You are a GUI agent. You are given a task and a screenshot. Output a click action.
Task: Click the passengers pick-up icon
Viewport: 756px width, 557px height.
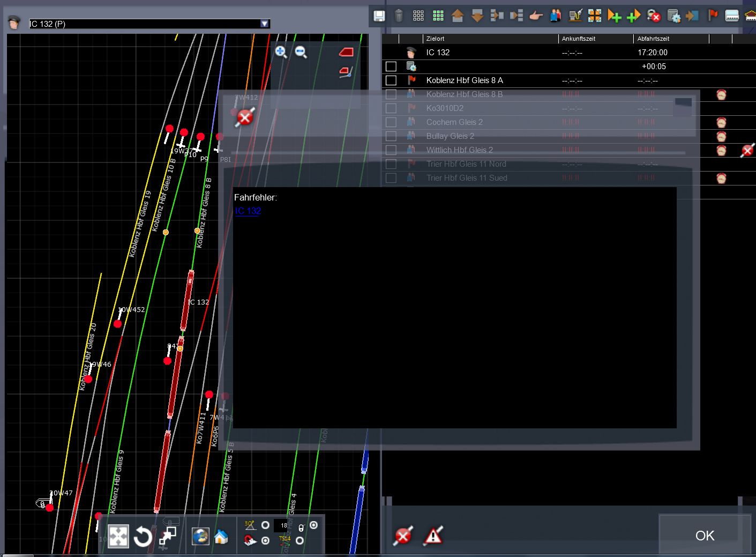click(556, 16)
